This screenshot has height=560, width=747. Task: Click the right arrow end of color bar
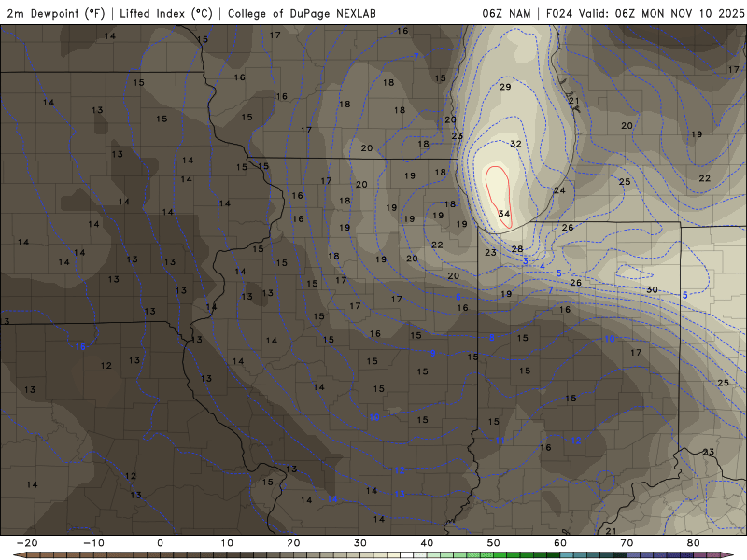[x=726, y=554]
